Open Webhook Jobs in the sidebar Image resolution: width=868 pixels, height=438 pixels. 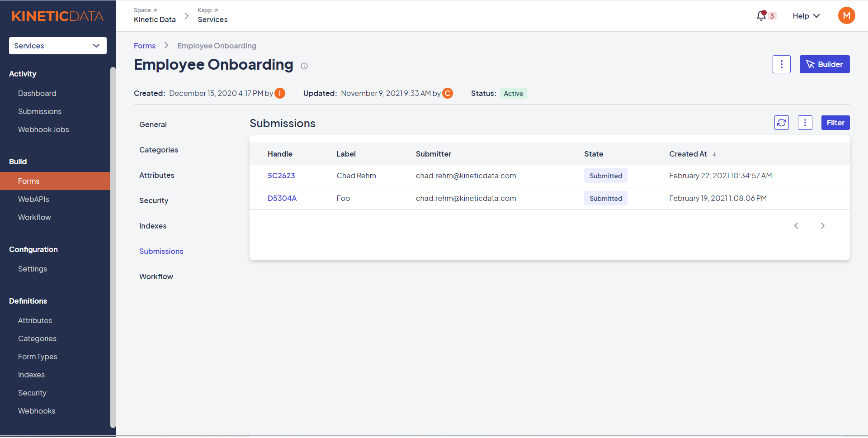43,129
